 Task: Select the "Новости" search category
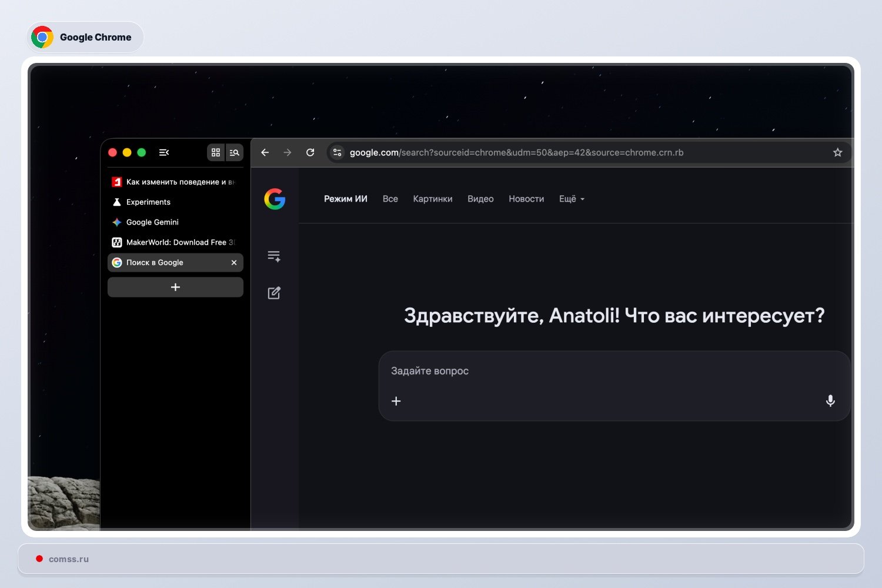point(526,199)
